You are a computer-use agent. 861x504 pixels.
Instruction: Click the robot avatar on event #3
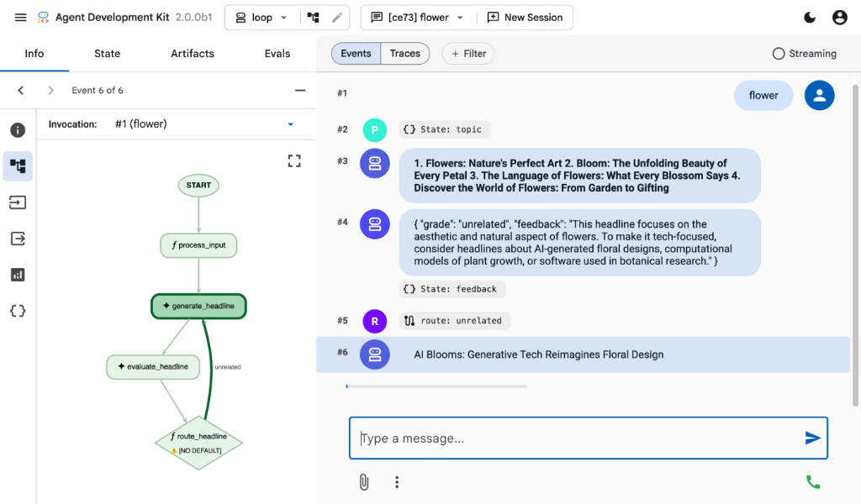click(374, 164)
